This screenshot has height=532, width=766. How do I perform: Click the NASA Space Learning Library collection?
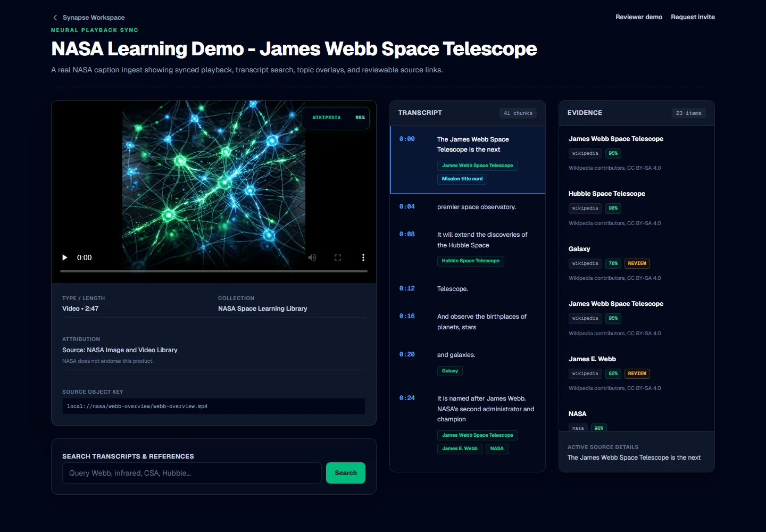point(263,309)
